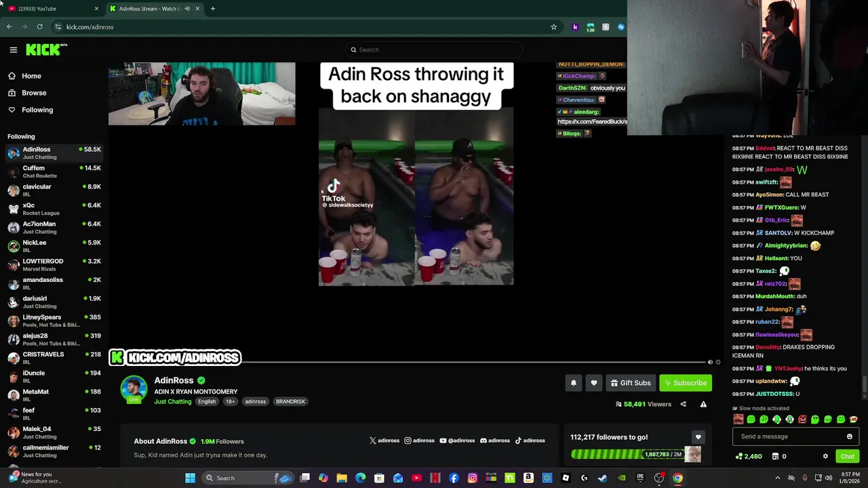This screenshot has width=868, height=488.
Task: Open Google Chrome taskbar icon
Action: click(677, 478)
